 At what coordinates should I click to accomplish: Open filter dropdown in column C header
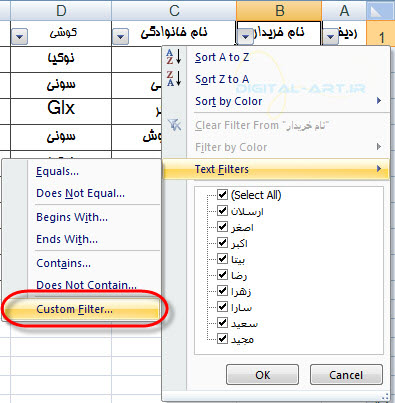120,36
